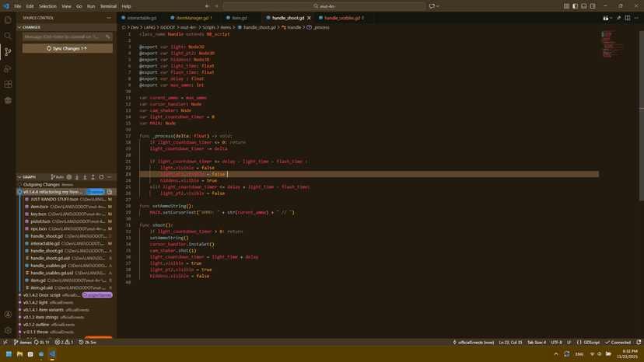This screenshot has height=362, width=644.
Task: Open the Accounts icon in activity bar
Action: point(8,315)
